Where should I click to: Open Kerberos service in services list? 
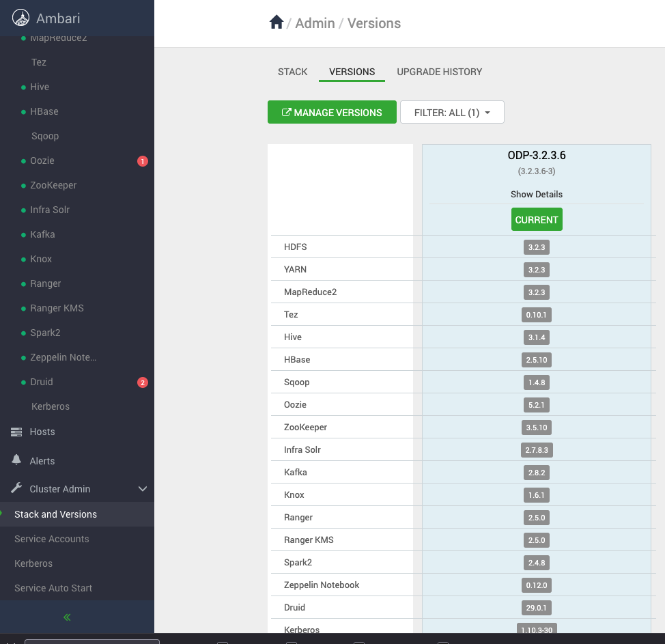point(50,406)
